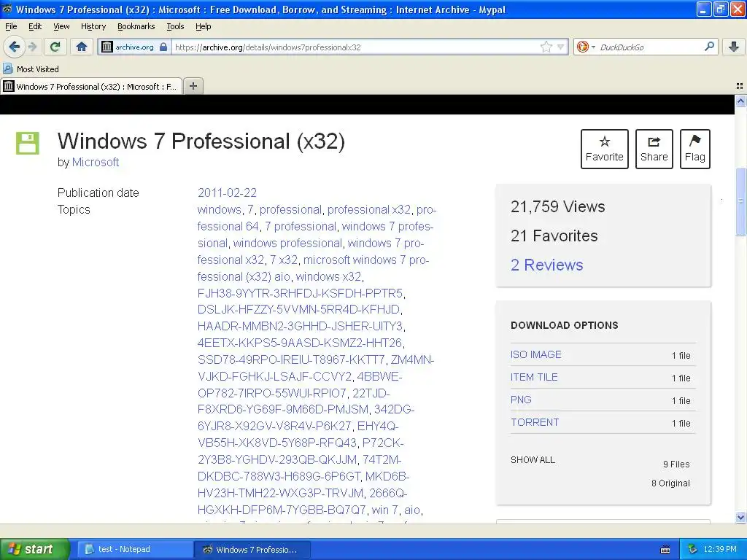This screenshot has width=747, height=560.
Task: Click the 2011-02-22 publication date link
Action: [227, 192]
